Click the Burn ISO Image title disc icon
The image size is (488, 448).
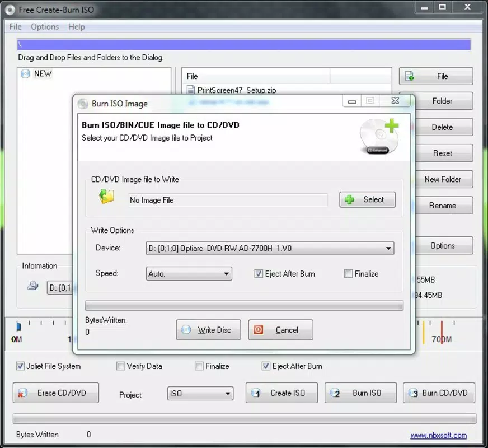83,104
